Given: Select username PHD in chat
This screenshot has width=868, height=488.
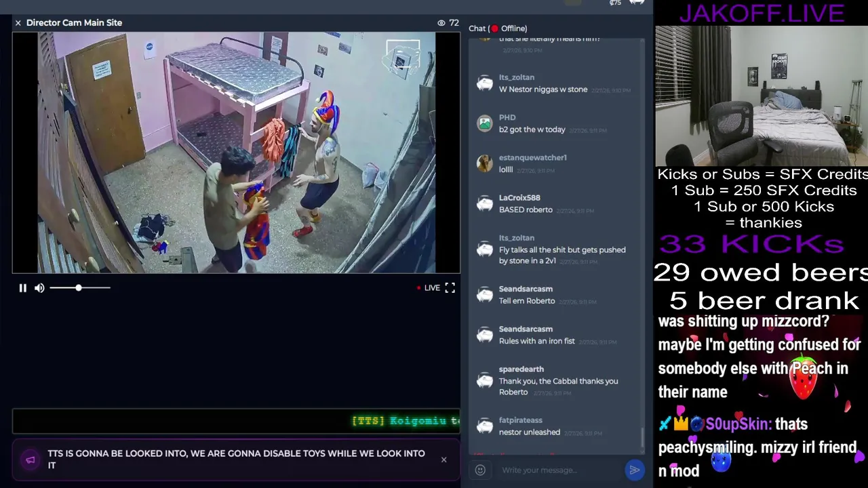Looking at the screenshot, I should [x=507, y=117].
